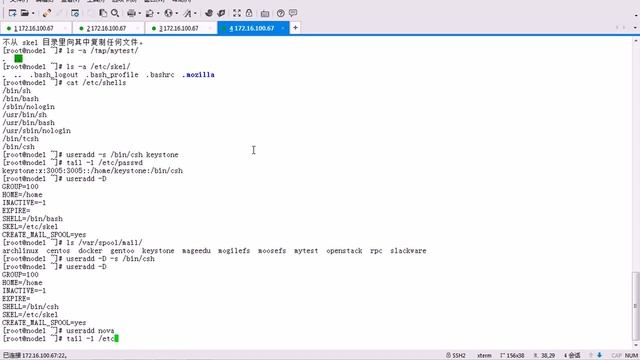This screenshot has height=360, width=640.
Task: Click the blue download arrow in status bar
Action: (x=600, y=355)
